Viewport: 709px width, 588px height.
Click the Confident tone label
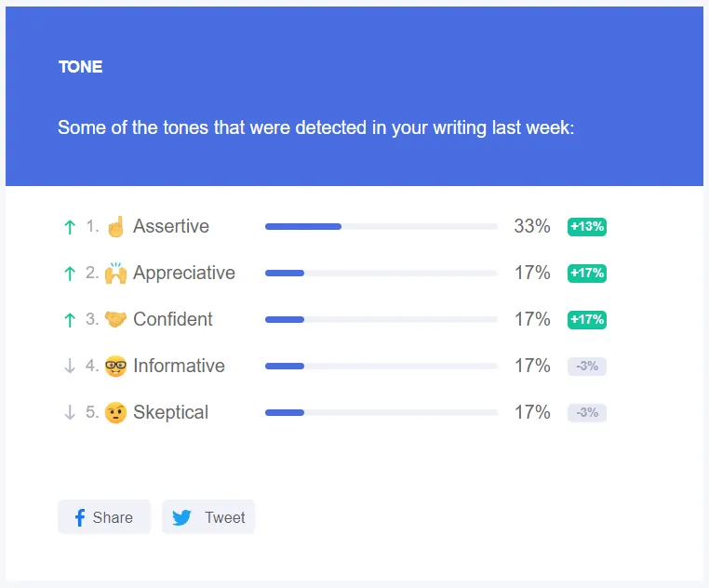(x=173, y=319)
